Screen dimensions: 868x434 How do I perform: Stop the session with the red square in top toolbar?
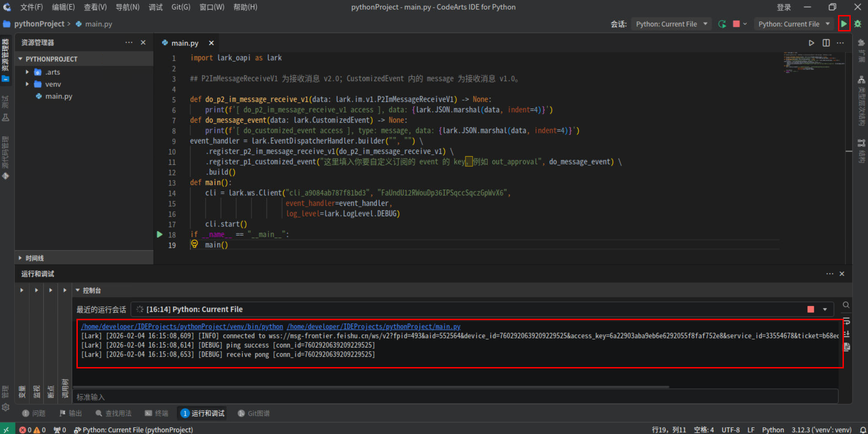736,24
